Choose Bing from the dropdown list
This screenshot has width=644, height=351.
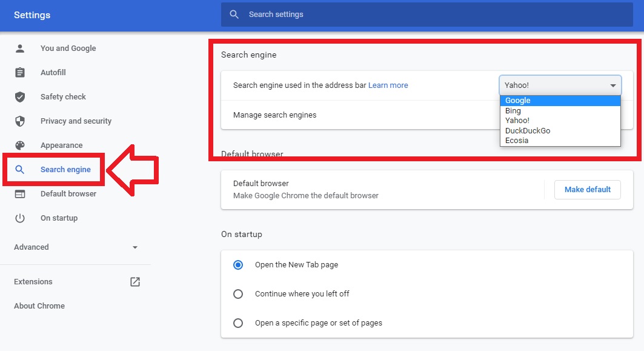(560, 110)
